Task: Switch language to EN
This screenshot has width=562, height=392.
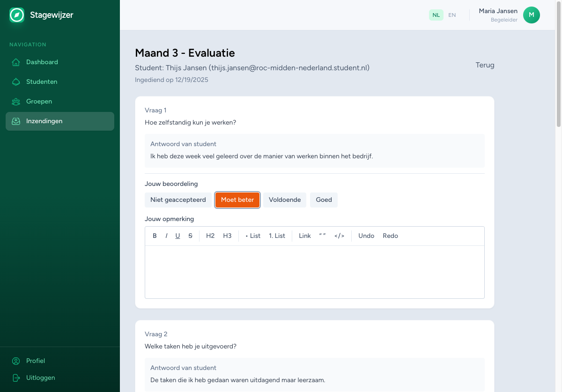Action: (x=452, y=15)
